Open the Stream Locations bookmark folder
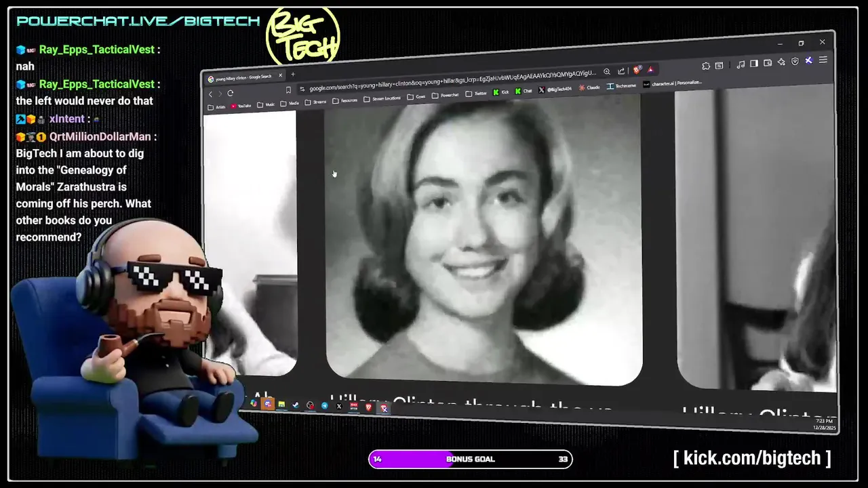868x488 pixels. point(382,99)
